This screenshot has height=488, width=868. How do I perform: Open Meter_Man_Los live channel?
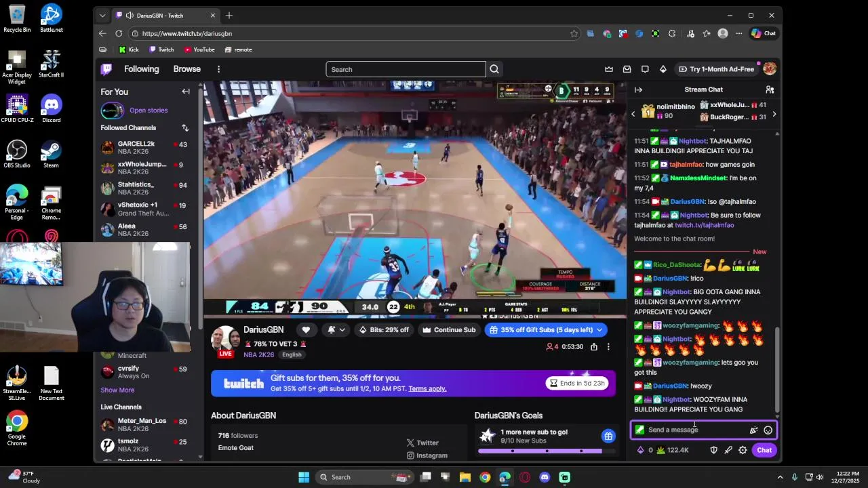[145, 425]
